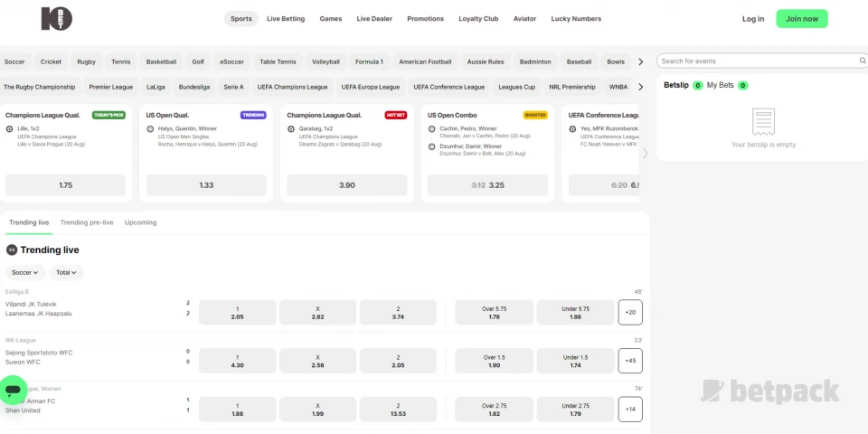The width and height of the screenshot is (868, 434).
Task: Click the 10bet logo in the header
Action: (x=56, y=19)
